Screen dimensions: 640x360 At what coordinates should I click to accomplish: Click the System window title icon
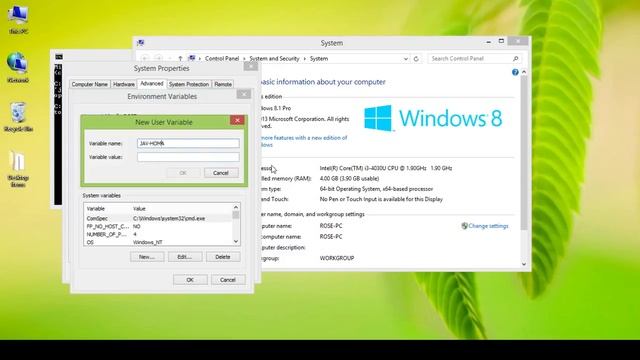[140, 43]
